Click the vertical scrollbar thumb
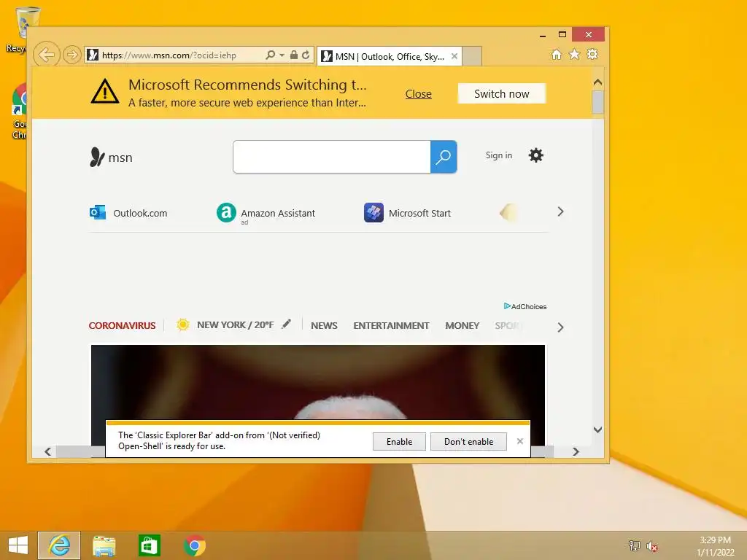This screenshot has width=747, height=560. click(598, 102)
